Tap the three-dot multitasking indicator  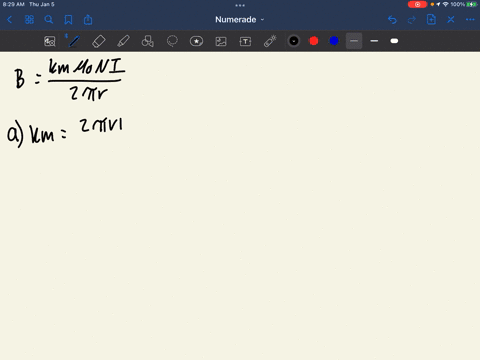240,5
